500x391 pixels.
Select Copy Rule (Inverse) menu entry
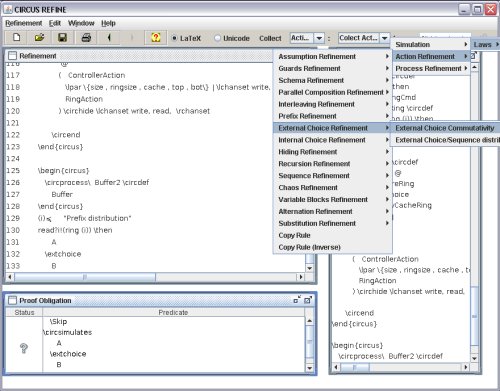click(333, 247)
